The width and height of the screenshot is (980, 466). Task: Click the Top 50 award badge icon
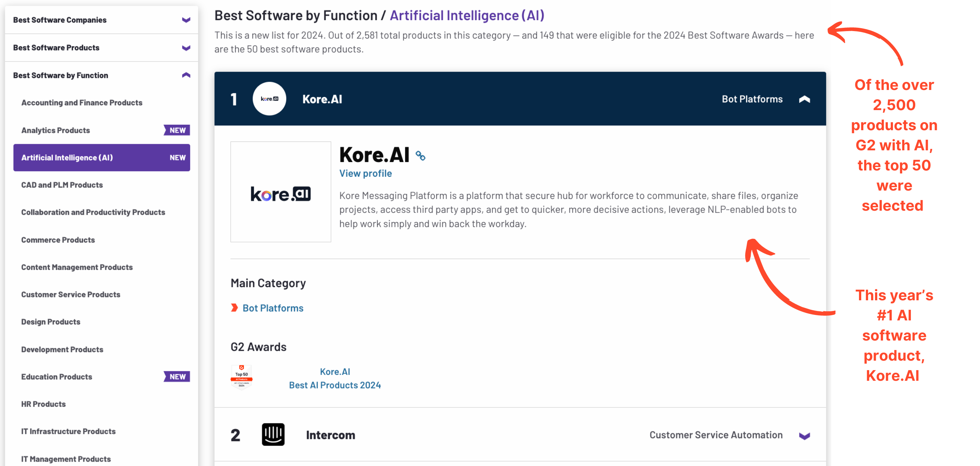[242, 378]
